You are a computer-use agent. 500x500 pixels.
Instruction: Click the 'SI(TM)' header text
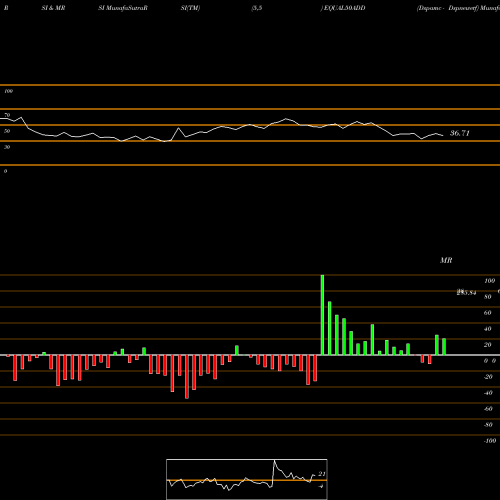click(x=190, y=8)
